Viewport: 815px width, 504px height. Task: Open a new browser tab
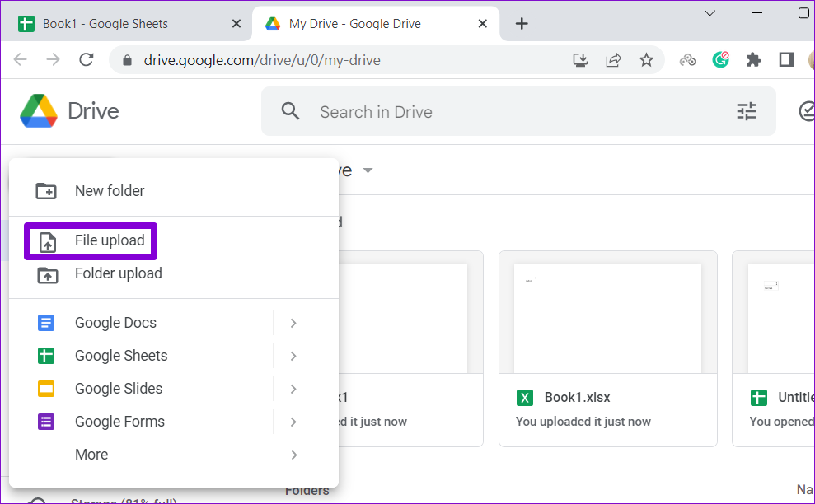click(x=522, y=23)
